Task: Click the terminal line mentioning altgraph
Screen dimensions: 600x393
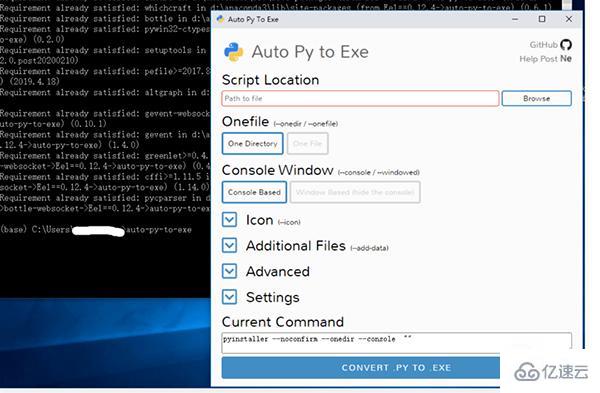Action: [x=105, y=92]
